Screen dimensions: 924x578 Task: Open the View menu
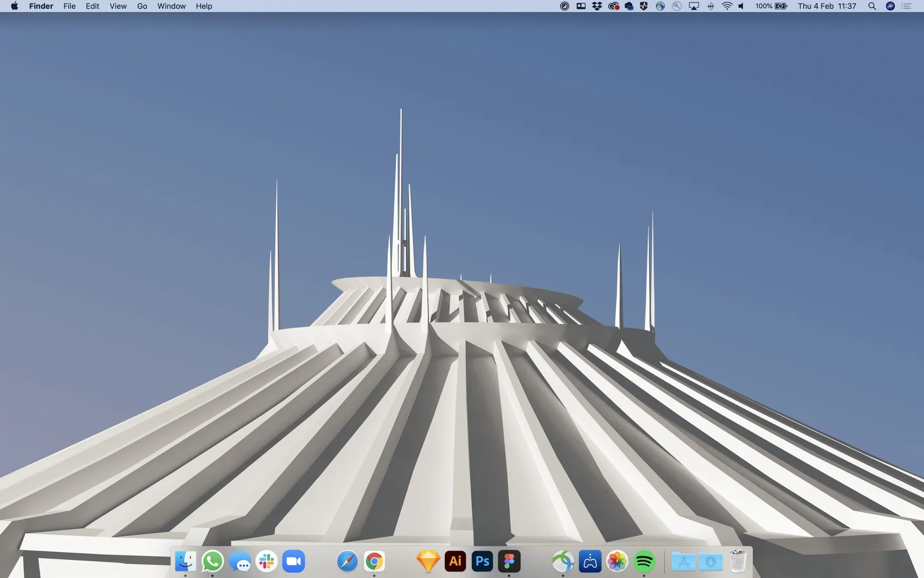click(x=118, y=6)
